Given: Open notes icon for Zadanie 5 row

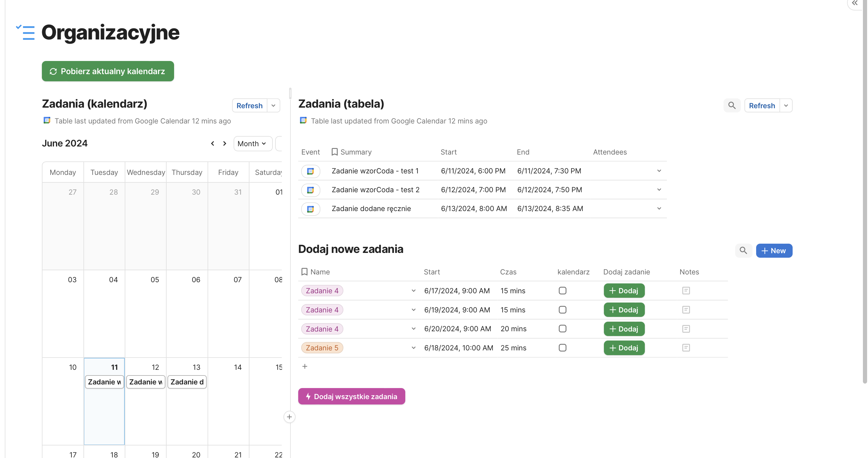Looking at the screenshot, I should click(686, 348).
